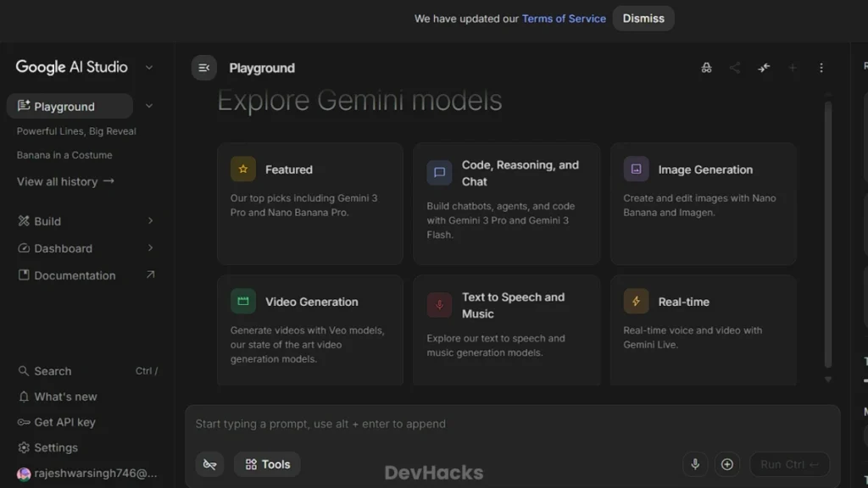Click the add media plus-circle icon
868x488 pixels.
tap(727, 464)
